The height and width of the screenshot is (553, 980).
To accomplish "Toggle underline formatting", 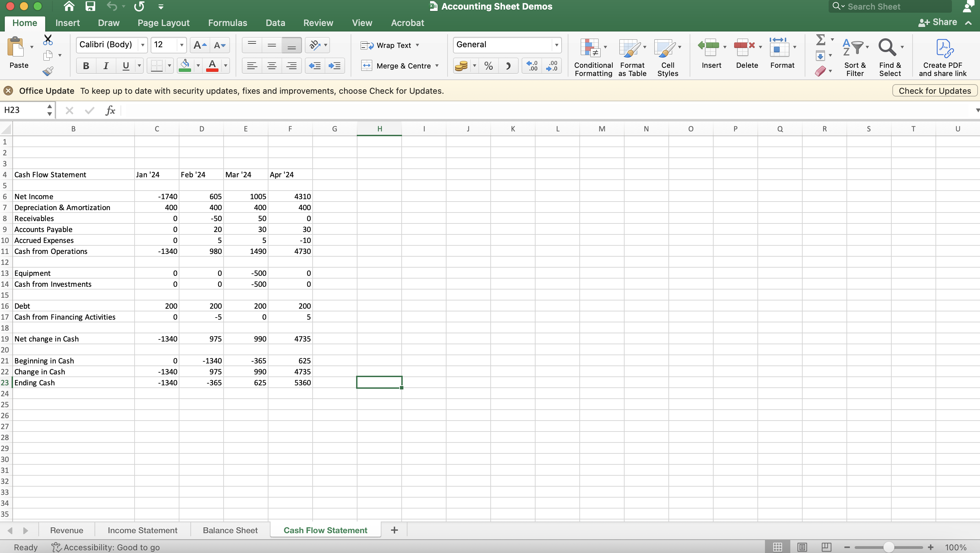I will pos(126,66).
